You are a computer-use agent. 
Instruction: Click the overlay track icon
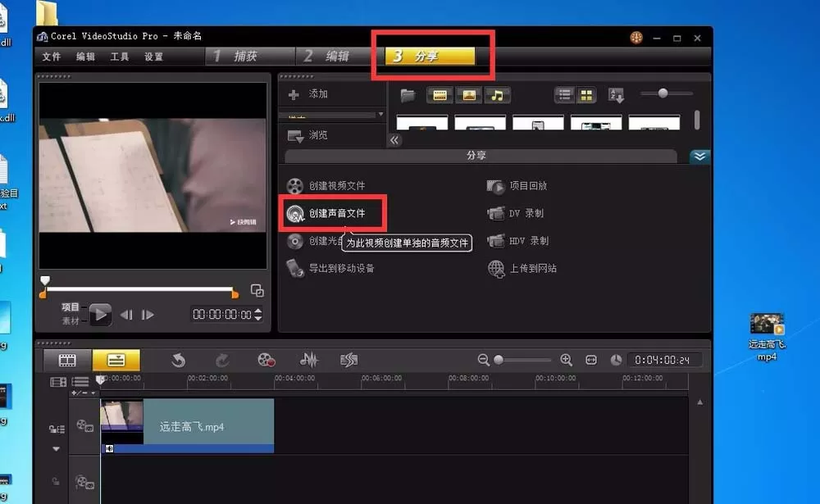pyautogui.click(x=84, y=482)
